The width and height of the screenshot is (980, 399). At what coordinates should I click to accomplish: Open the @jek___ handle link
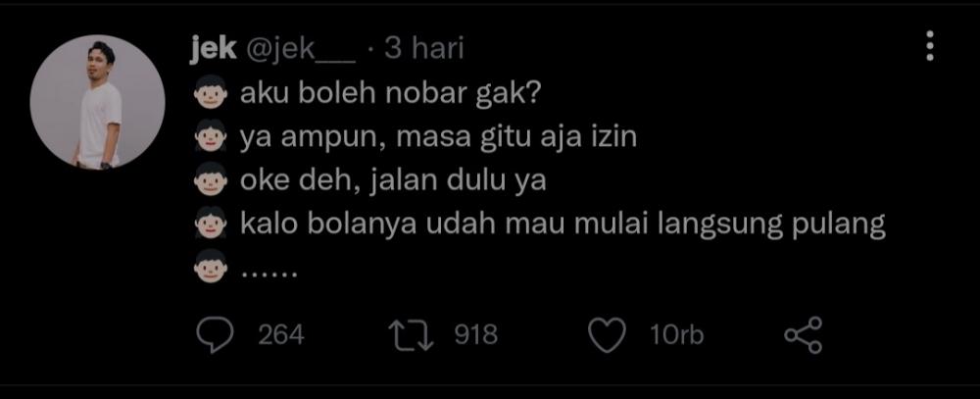point(301,50)
